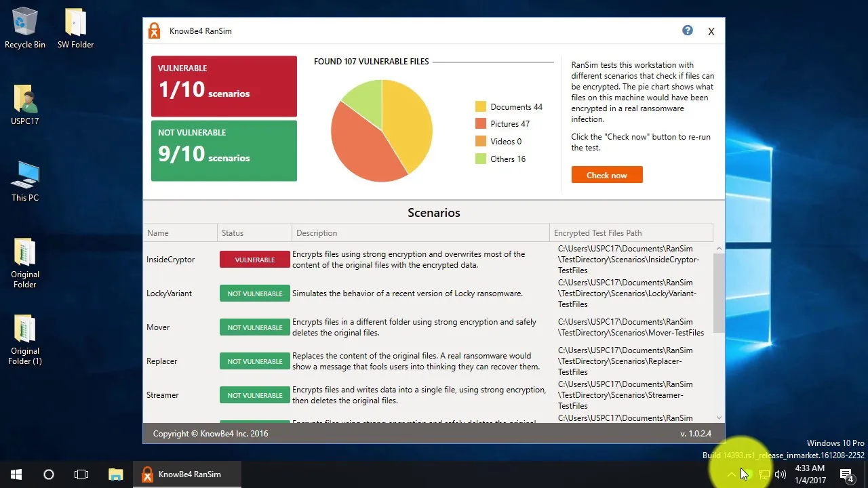
Task: Open Task View on the taskbar
Action: 81,474
